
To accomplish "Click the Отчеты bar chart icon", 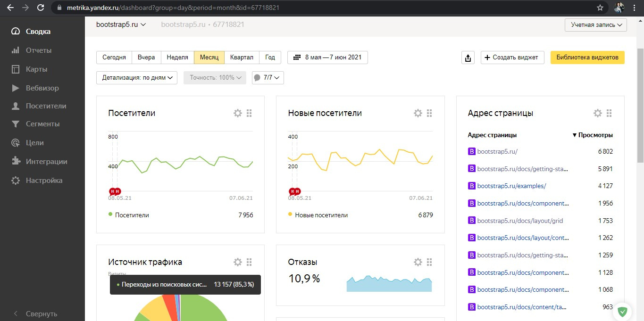I will pyautogui.click(x=16, y=50).
